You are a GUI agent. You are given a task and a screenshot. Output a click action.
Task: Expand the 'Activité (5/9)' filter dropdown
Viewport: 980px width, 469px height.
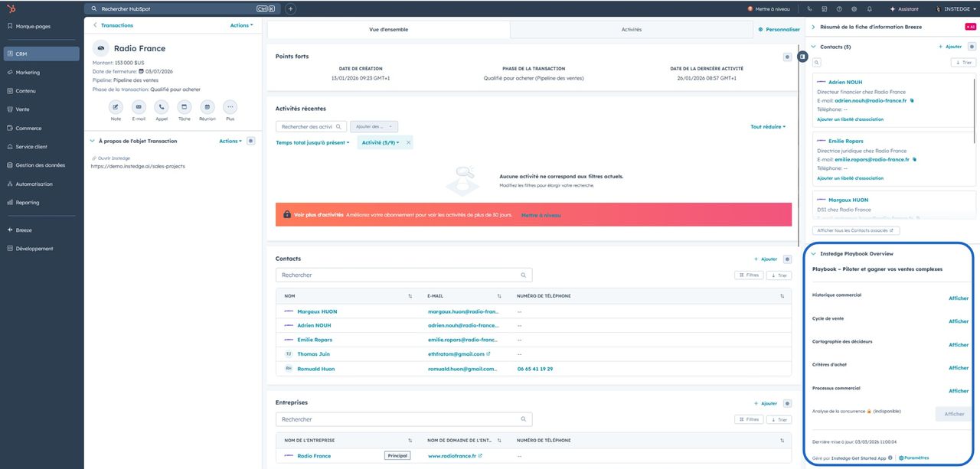(x=380, y=142)
